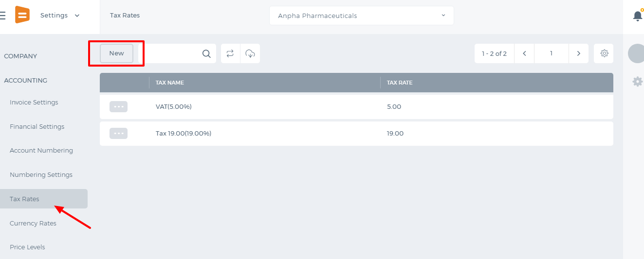The image size is (644, 259).
Task: Open the table settings gear icon
Action: coord(604,53)
